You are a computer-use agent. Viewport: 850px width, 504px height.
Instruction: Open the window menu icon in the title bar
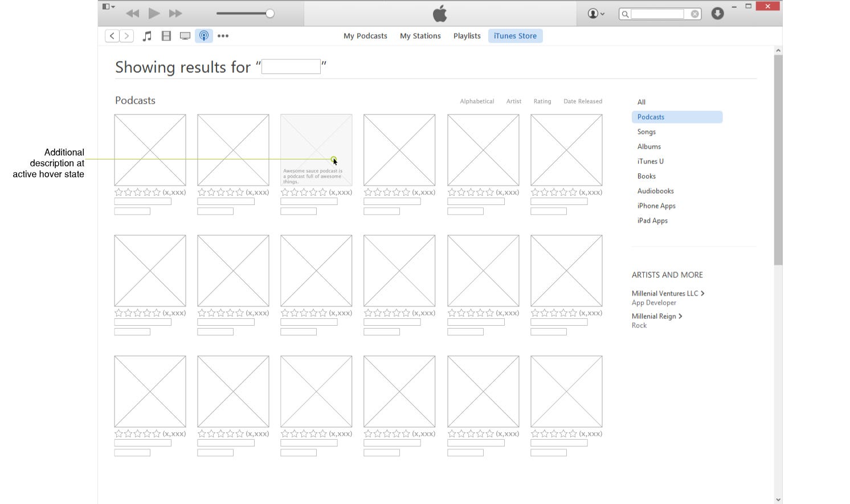point(108,7)
